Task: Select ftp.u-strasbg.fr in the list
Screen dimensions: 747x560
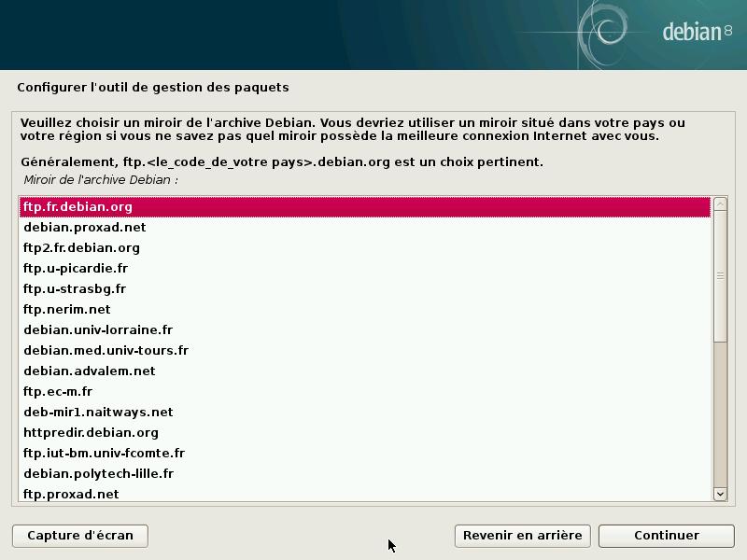Action: click(75, 289)
